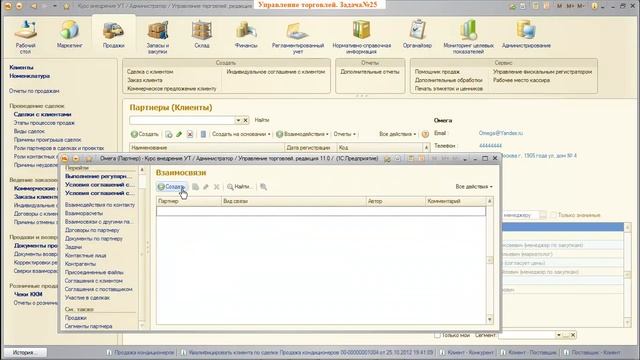Open Соглашения с клиентом in Omega navigation
Viewport: 640px width, 360px height.
(94, 281)
